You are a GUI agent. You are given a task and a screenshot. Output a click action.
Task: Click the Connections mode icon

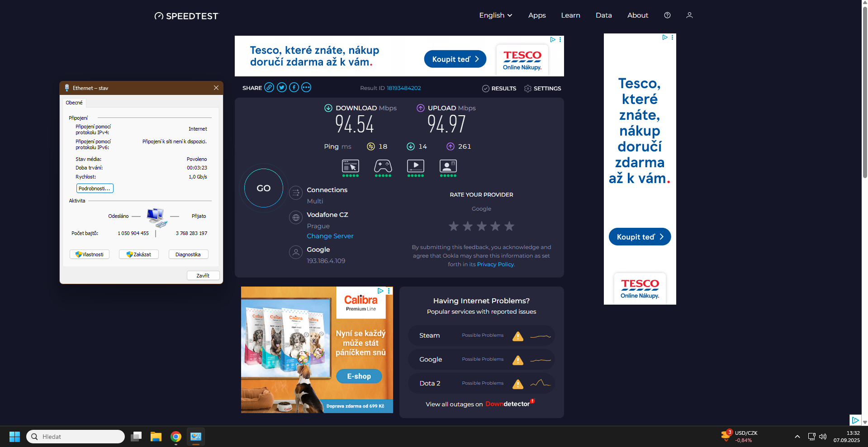click(x=296, y=193)
